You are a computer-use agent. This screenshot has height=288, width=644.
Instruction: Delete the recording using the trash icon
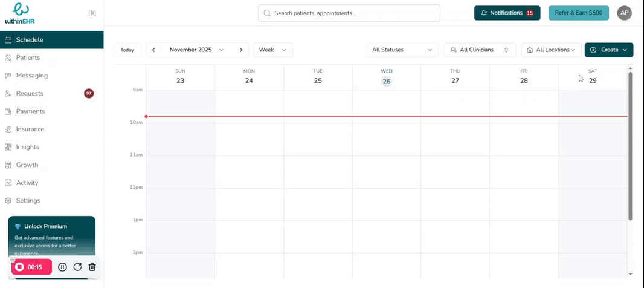(x=92, y=267)
